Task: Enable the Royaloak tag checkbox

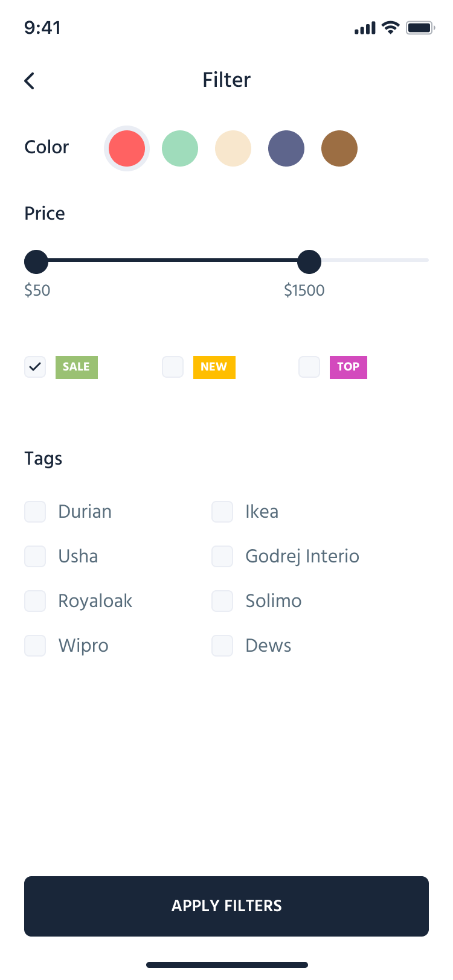Action: (x=35, y=601)
